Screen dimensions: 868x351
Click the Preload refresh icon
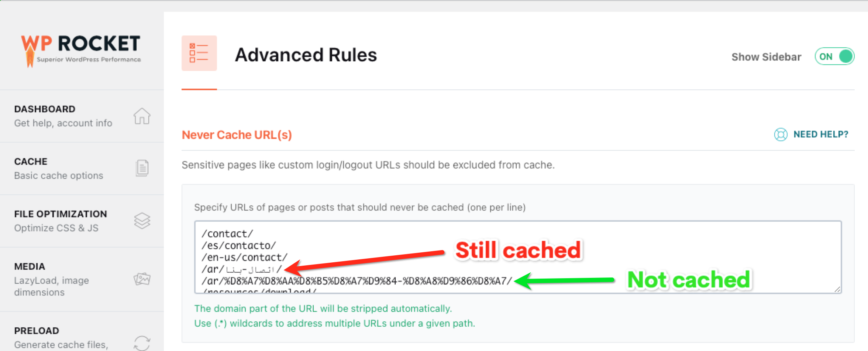(142, 343)
